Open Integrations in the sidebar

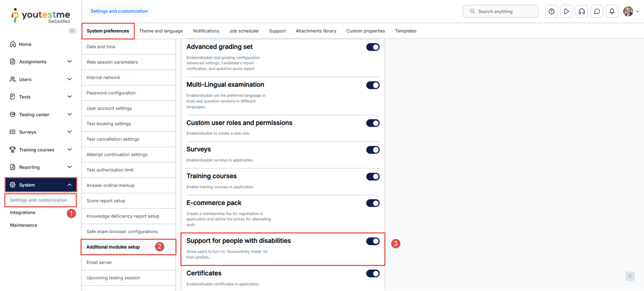[x=23, y=213]
